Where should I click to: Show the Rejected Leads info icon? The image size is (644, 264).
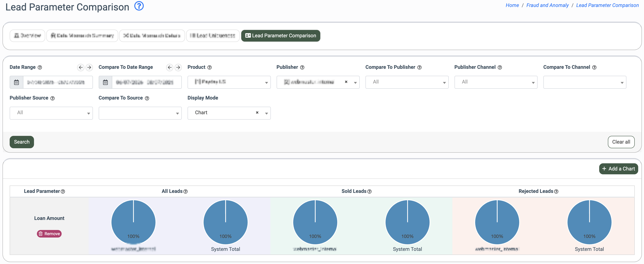point(556,192)
